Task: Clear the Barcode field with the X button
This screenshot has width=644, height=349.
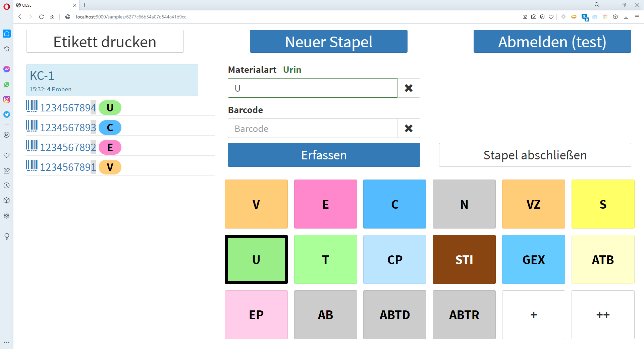Action: click(409, 128)
